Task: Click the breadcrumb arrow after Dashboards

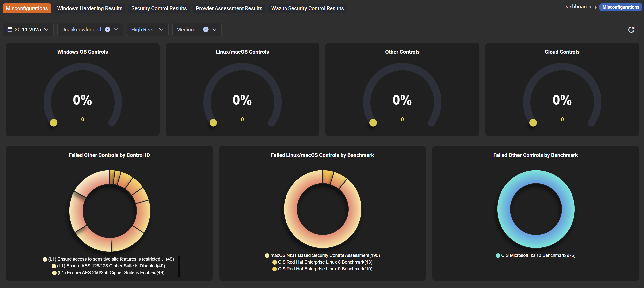Action: point(595,7)
